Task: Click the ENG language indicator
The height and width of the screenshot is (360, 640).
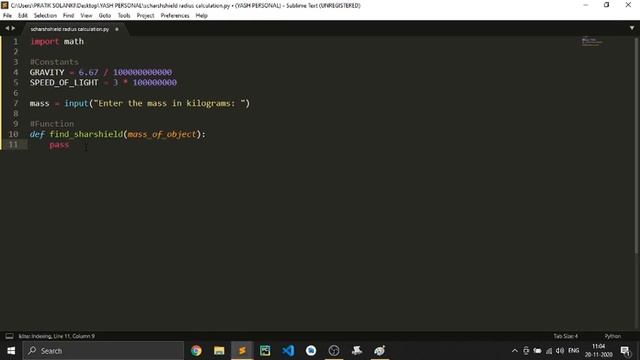Action: 573,351
